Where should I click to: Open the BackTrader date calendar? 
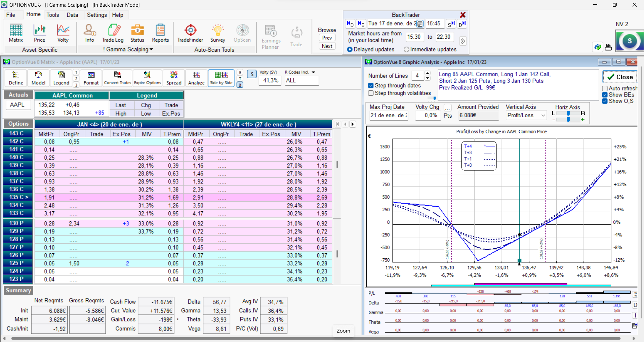click(420, 24)
